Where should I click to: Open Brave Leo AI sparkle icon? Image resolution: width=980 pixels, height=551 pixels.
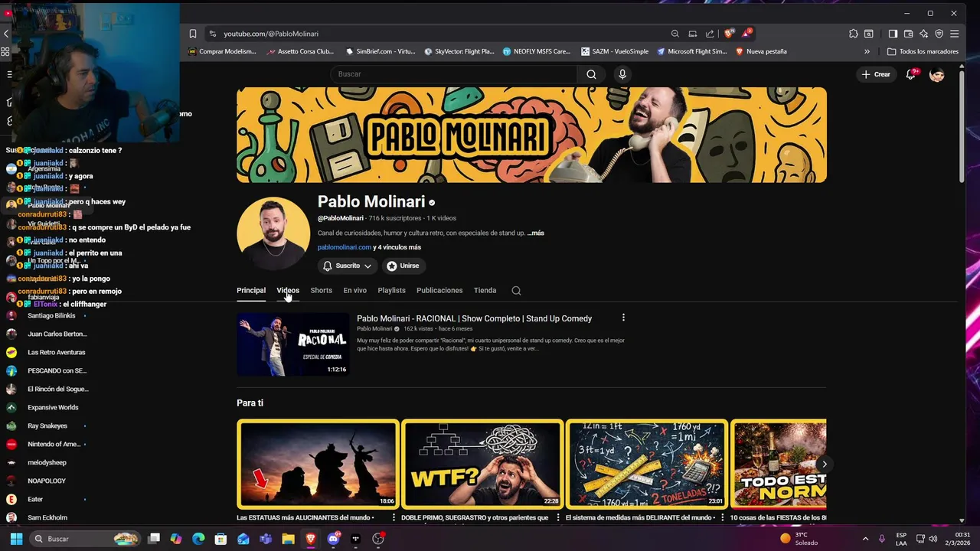point(923,34)
